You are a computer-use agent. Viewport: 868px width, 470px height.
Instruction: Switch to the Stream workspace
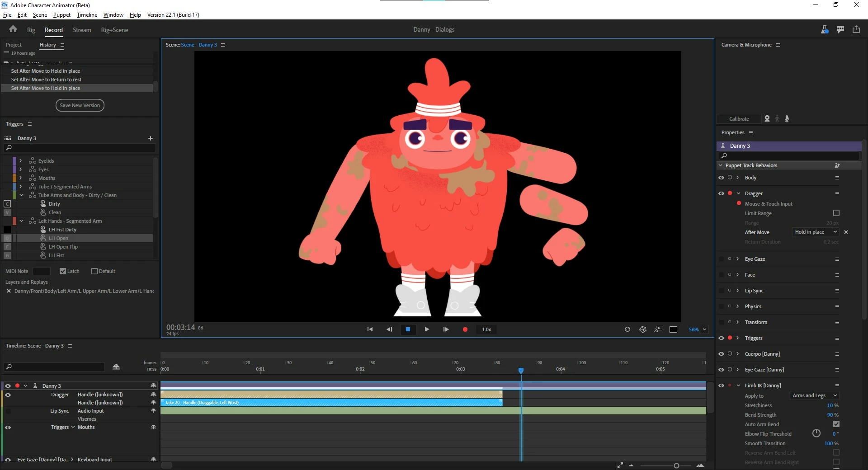pyautogui.click(x=82, y=30)
